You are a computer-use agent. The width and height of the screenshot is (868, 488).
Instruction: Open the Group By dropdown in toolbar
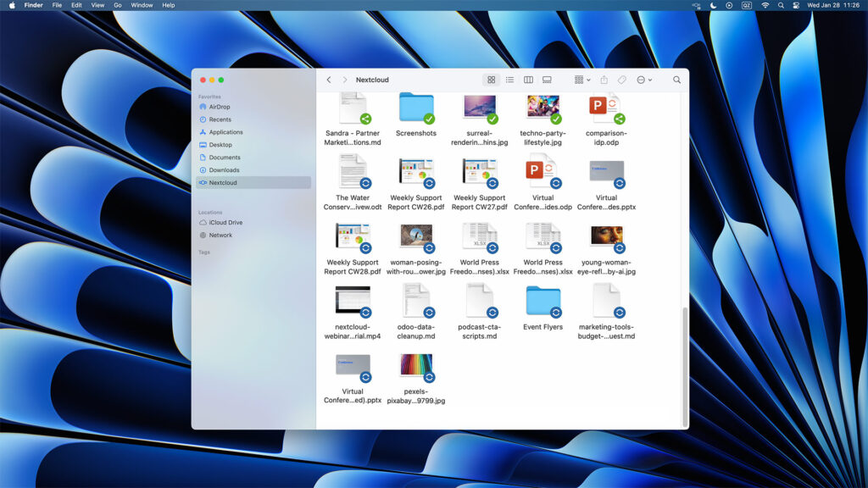click(x=582, y=80)
